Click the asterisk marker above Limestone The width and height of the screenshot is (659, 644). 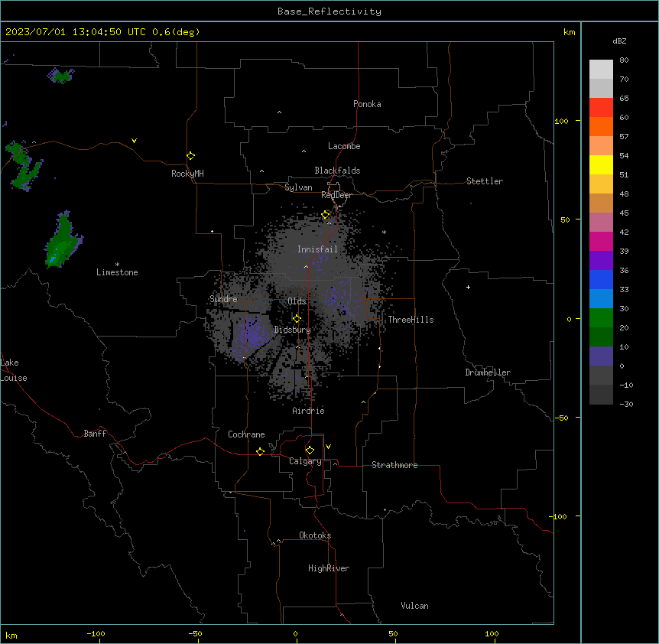tap(117, 265)
